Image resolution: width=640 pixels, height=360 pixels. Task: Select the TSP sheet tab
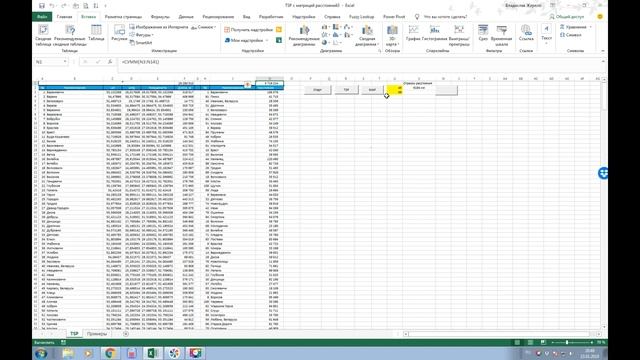pyautogui.click(x=74, y=334)
